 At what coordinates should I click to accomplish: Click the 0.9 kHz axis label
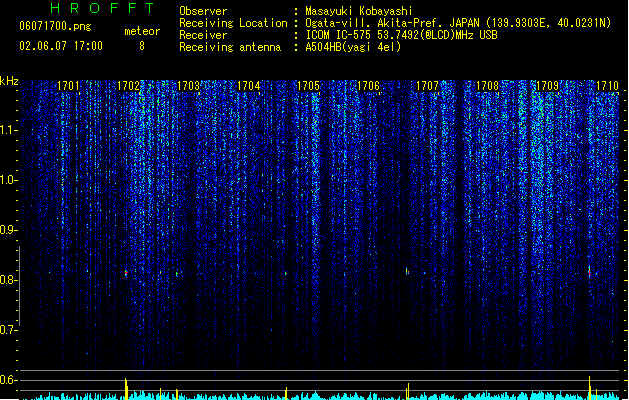[x=8, y=230]
